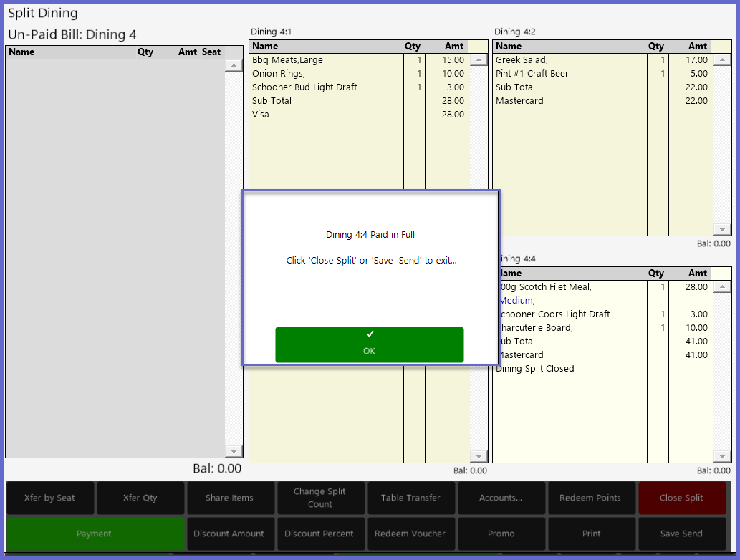Apply a Discount Percent
Image resolution: width=740 pixels, height=560 pixels.
[x=319, y=534]
